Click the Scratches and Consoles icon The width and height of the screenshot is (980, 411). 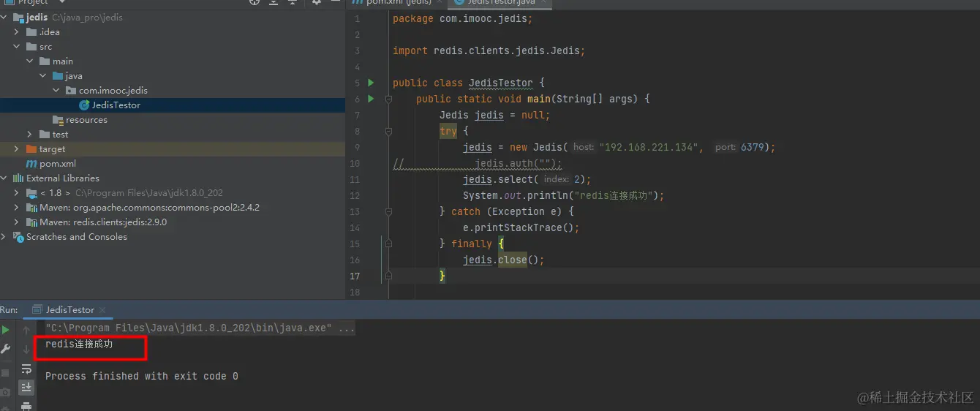click(x=18, y=237)
